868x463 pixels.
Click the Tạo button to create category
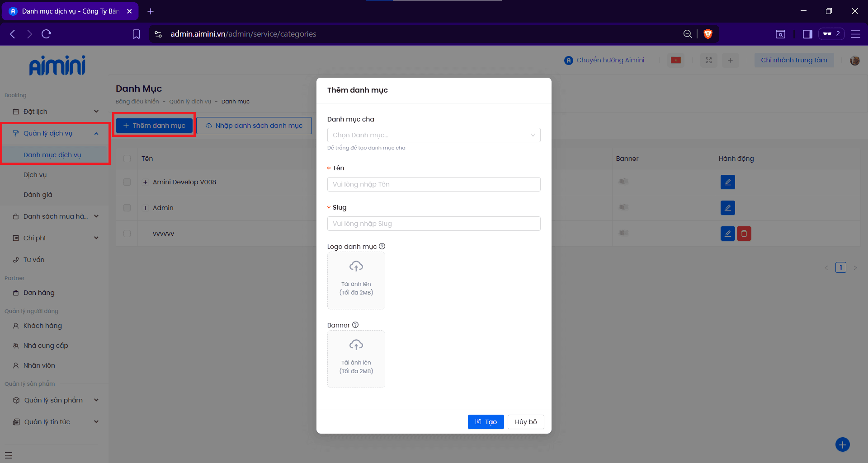(x=486, y=422)
